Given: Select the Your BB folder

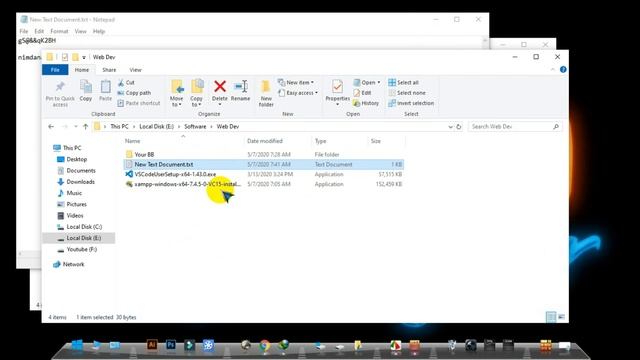Looking at the screenshot, I should point(144,154).
